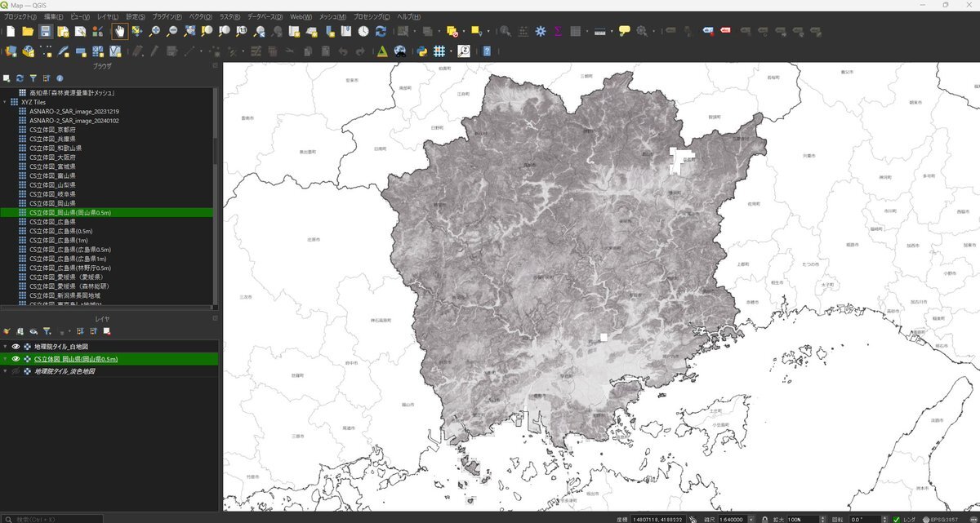The width and height of the screenshot is (980, 523).
Task: Show the 地理院タイル_淡色地図 layer
Action: (16, 371)
